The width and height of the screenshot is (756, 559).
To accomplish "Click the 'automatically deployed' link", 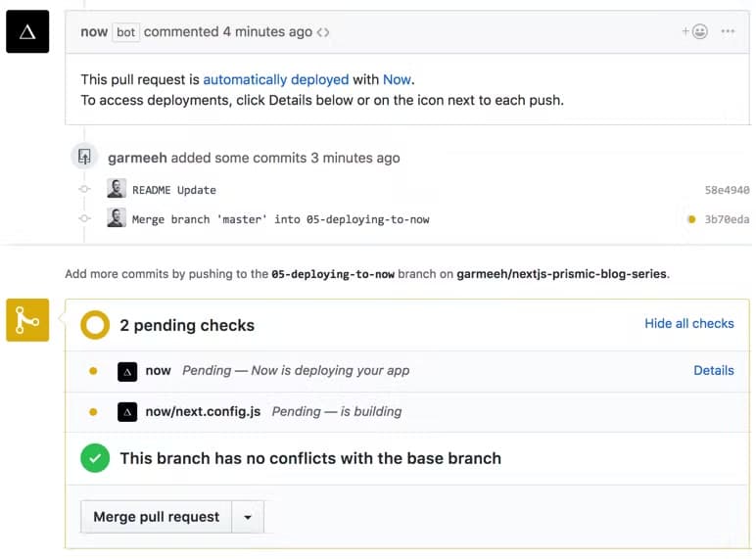I will click(275, 79).
